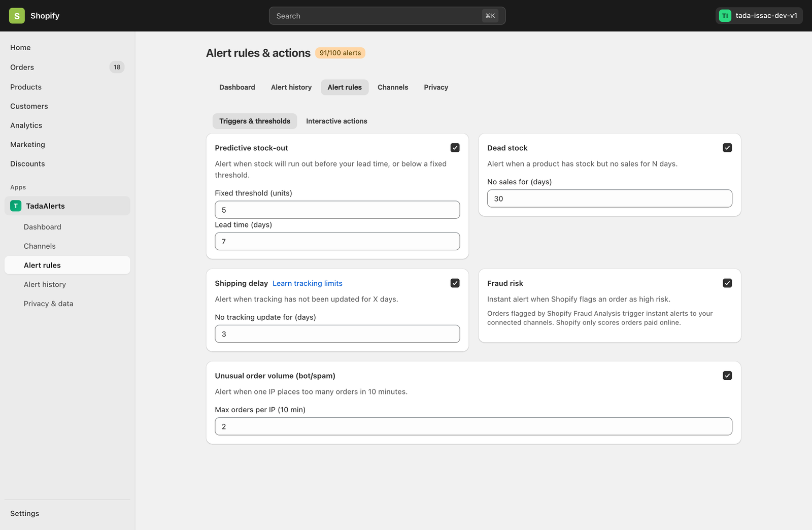812x530 pixels.
Task: Click the Max orders per IP field
Action: point(473,426)
